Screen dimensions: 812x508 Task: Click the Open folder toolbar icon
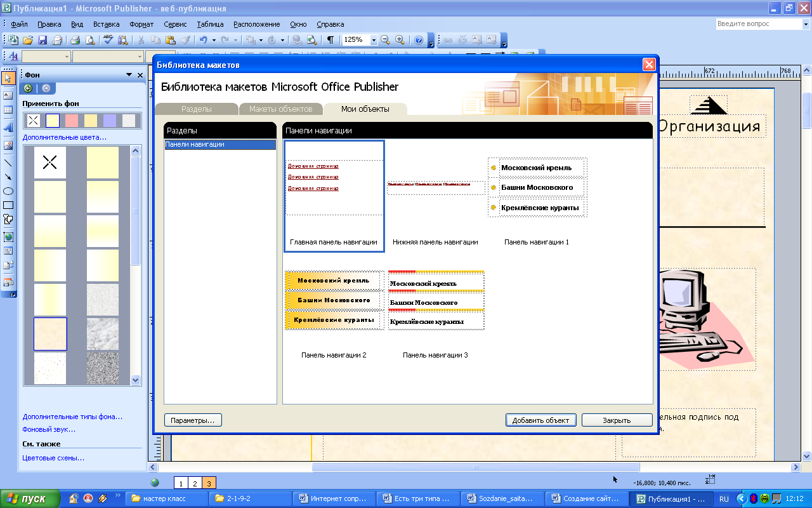pos(28,39)
